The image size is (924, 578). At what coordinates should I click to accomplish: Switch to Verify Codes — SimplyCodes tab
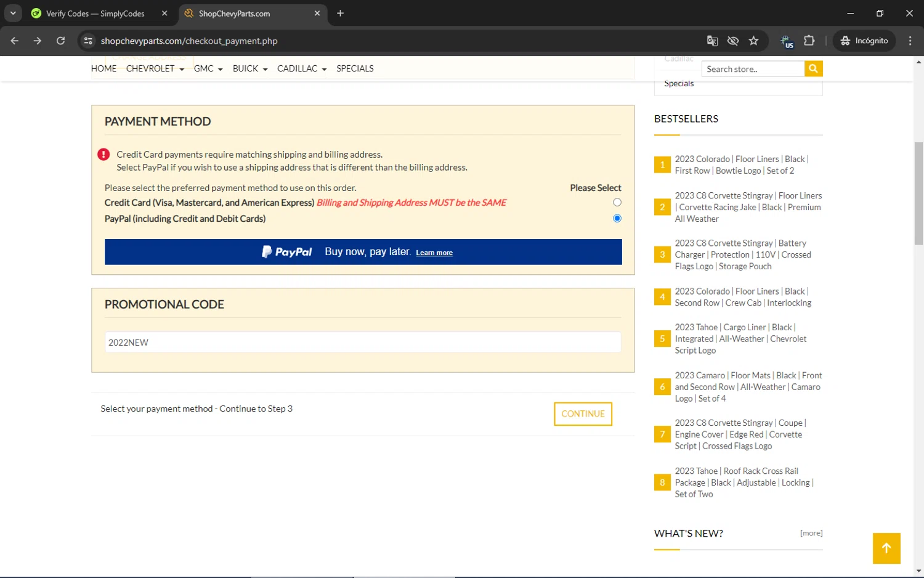click(x=95, y=14)
